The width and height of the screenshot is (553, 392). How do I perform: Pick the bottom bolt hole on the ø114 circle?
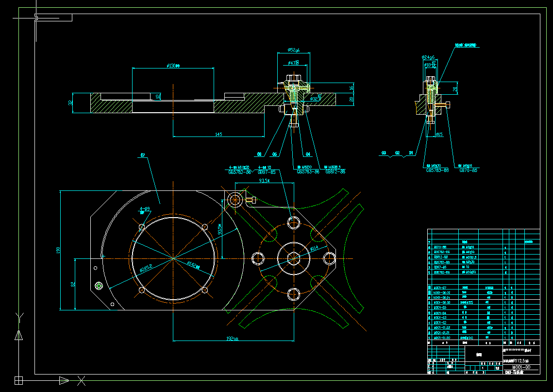(x=293, y=294)
